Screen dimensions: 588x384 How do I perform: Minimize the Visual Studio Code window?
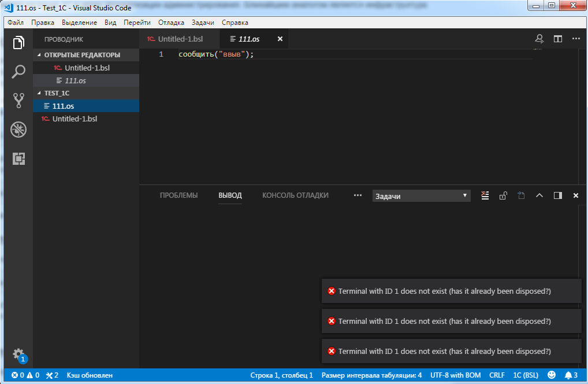(536, 6)
